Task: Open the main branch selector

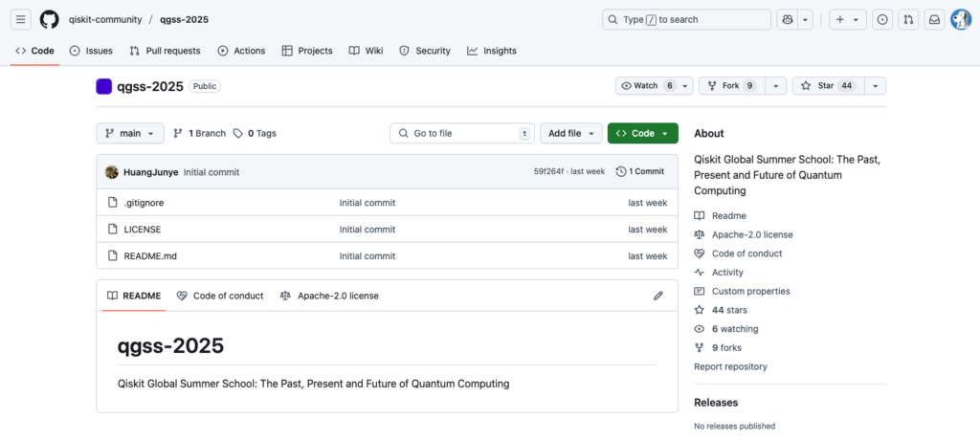Action: click(130, 133)
